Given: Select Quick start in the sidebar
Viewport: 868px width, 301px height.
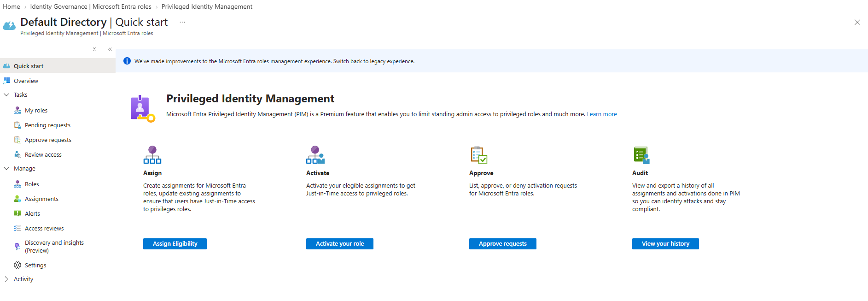Looking at the screenshot, I should [x=58, y=66].
